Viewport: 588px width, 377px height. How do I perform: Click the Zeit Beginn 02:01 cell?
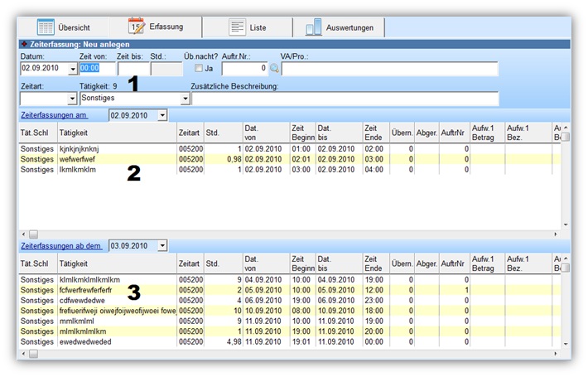302,159
